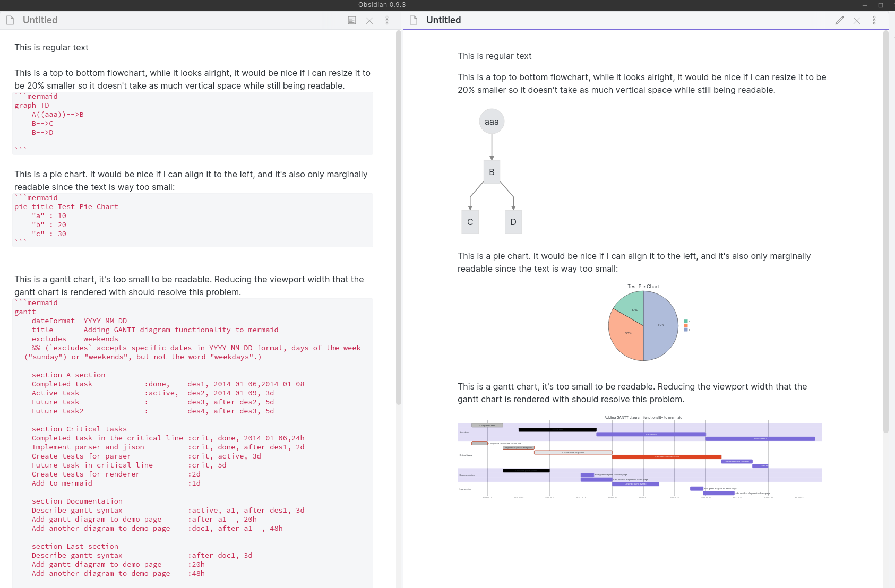Click the reading view icon in the left pane
Viewport: 895px width, 588px height.
point(351,20)
